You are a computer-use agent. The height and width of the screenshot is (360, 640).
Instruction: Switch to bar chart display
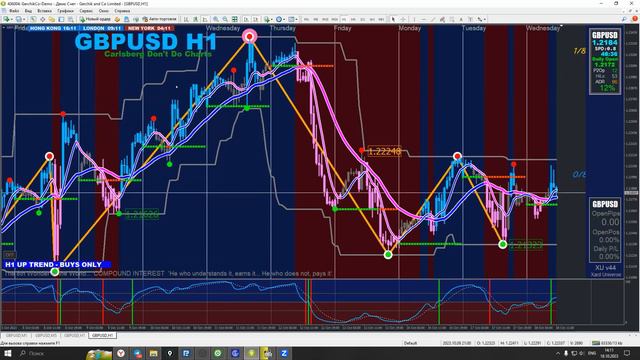pyautogui.click(x=186, y=19)
